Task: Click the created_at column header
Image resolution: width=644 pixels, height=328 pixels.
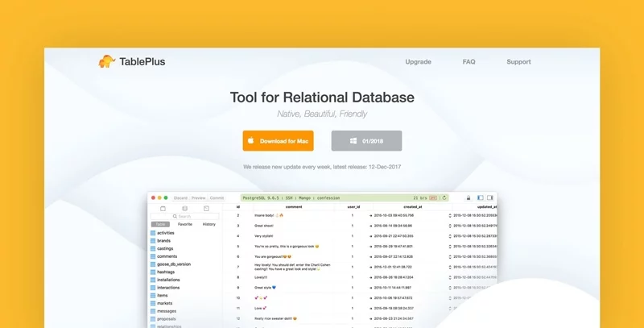Action: click(x=413, y=207)
